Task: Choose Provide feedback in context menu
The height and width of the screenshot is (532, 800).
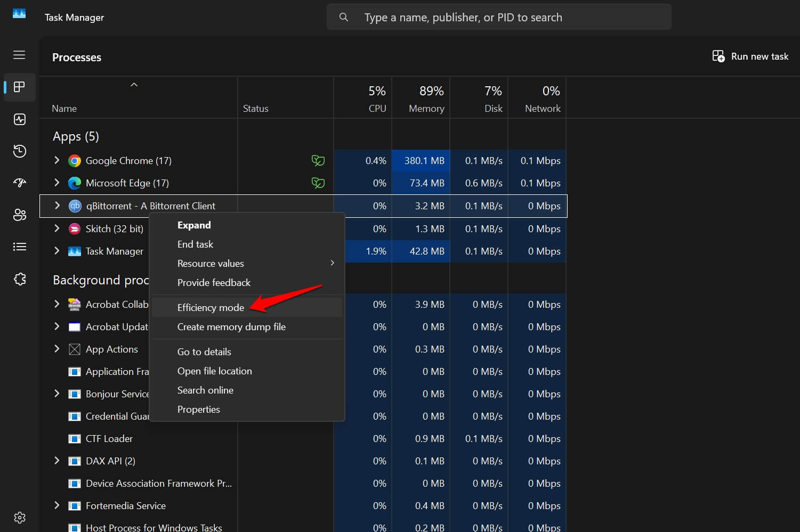Action: 247,283
